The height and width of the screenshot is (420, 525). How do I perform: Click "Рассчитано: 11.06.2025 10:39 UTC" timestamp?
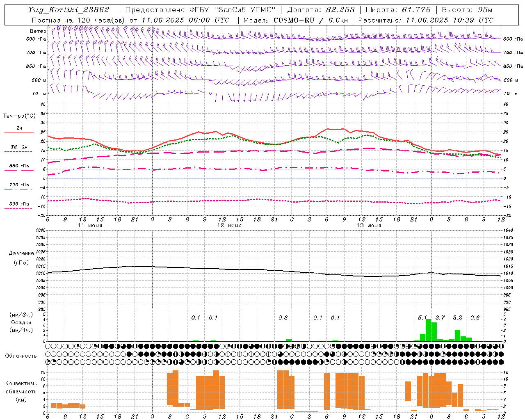[x=426, y=20]
